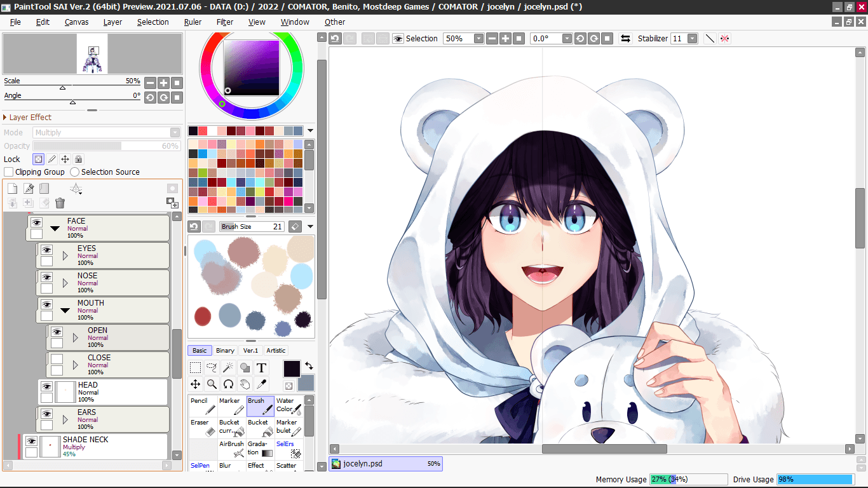Screen dimensions: 868x488
Task: Collapse the MOUTH layer group
Action: click(65, 311)
